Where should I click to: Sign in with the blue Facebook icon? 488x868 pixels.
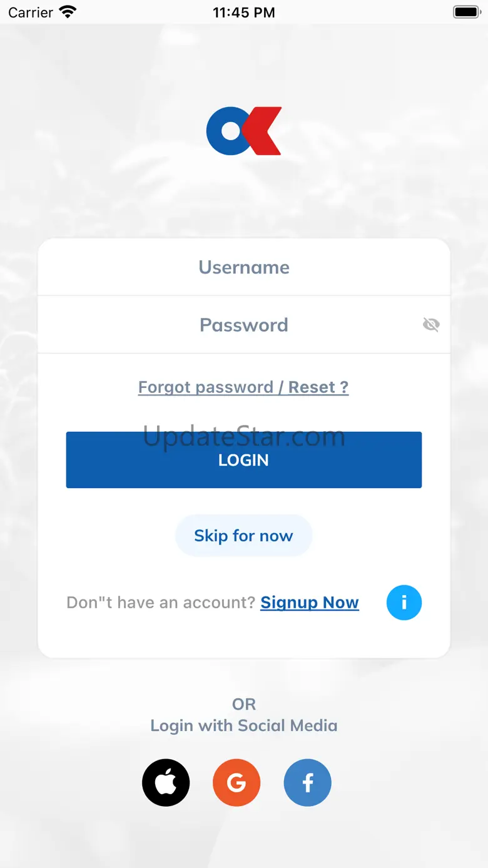click(308, 783)
